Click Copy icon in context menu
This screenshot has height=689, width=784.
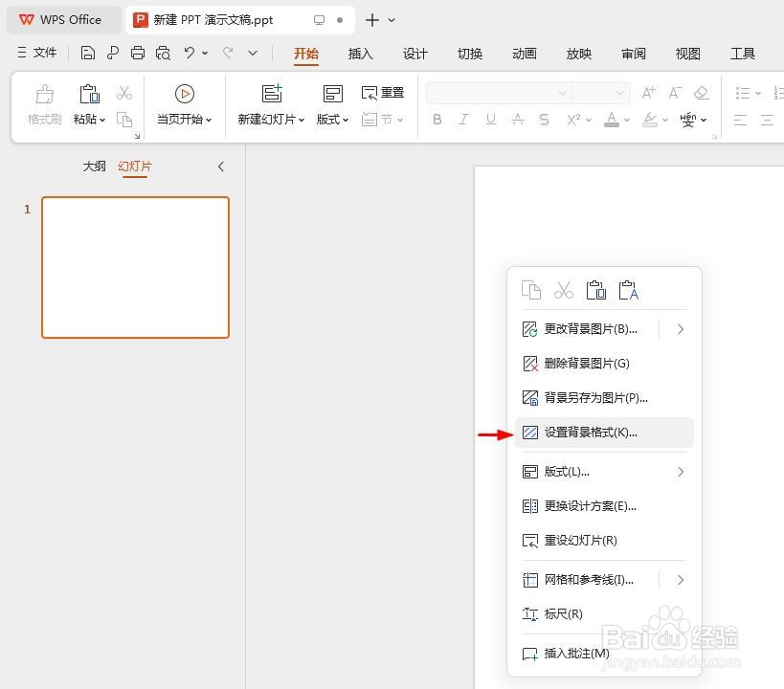531,290
